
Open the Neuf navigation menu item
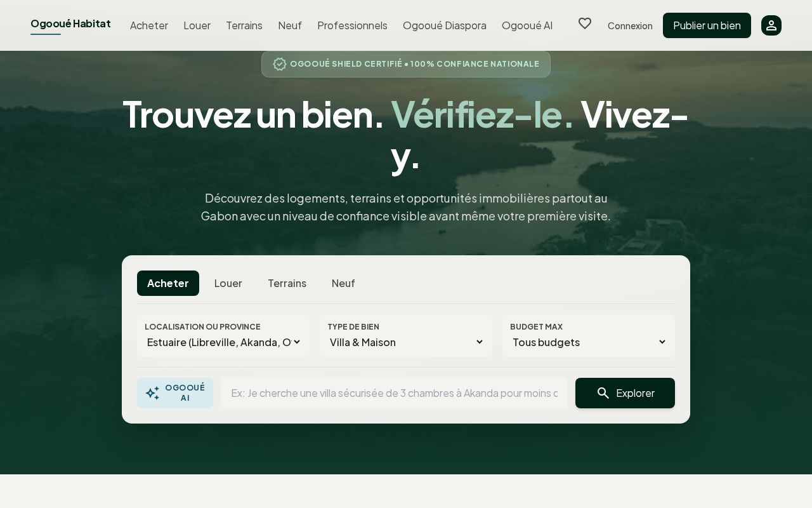point(290,25)
